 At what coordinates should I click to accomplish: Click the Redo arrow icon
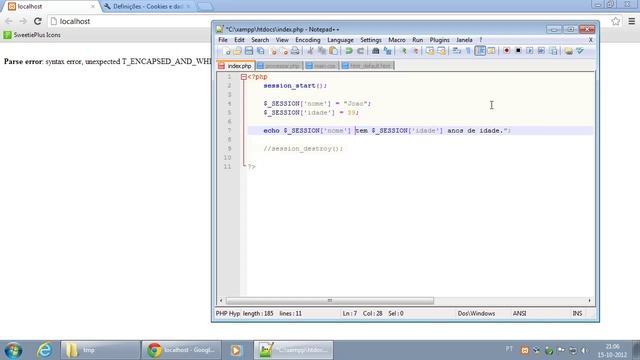[360, 51]
